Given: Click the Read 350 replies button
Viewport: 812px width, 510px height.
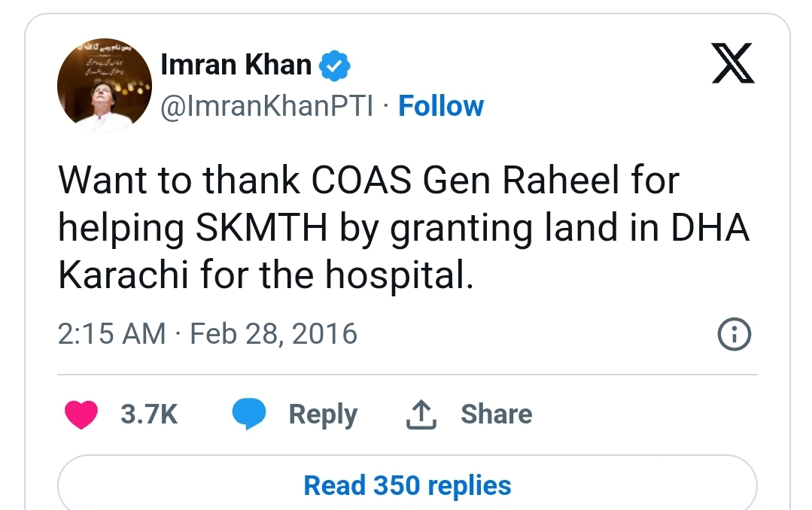Looking at the screenshot, I should click(408, 486).
